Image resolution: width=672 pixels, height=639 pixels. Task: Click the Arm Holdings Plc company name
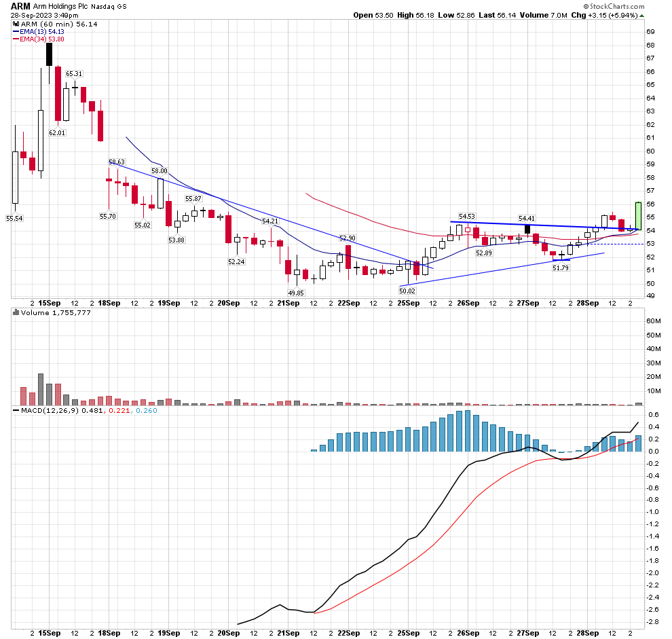[x=60, y=6]
